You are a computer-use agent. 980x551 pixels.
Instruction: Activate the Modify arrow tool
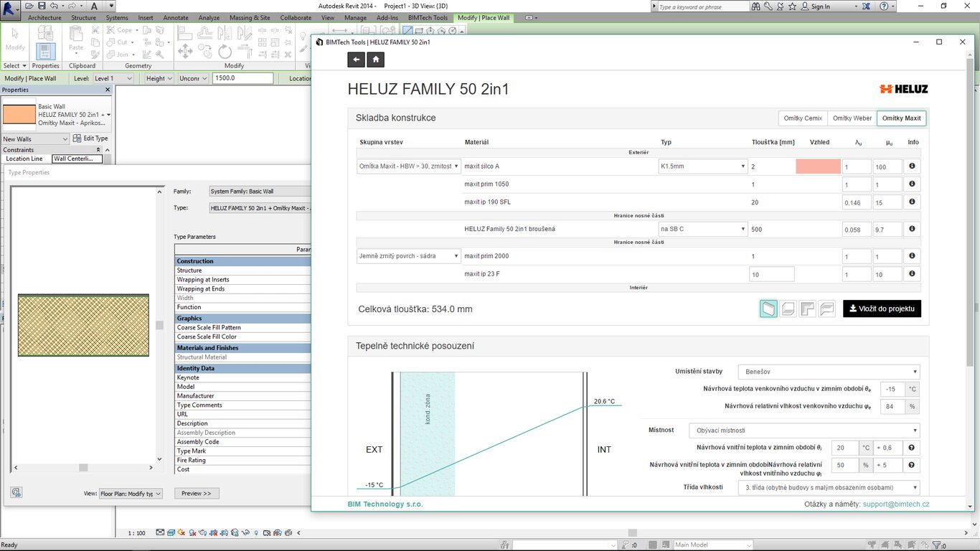(15, 39)
